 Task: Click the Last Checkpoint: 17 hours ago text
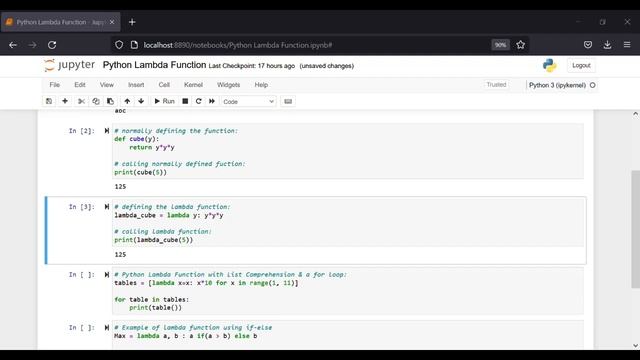(x=251, y=66)
